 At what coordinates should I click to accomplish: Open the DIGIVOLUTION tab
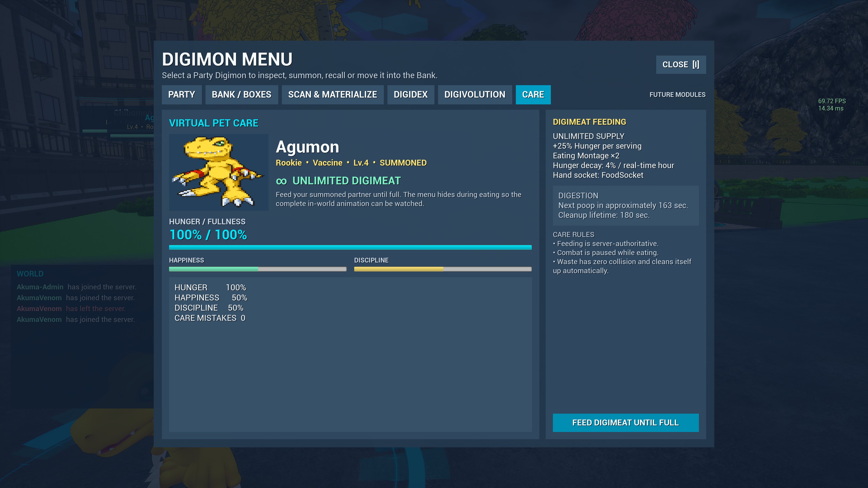[x=475, y=95]
